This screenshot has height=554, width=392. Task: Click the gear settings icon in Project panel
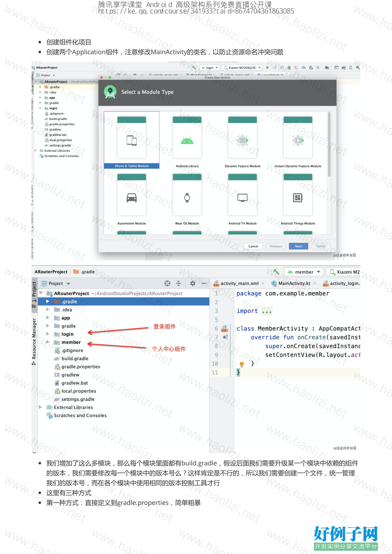[x=193, y=283]
